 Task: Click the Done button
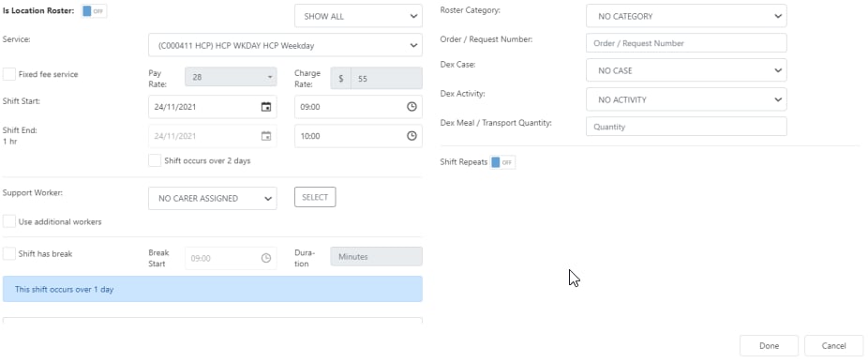pyautogui.click(x=769, y=346)
